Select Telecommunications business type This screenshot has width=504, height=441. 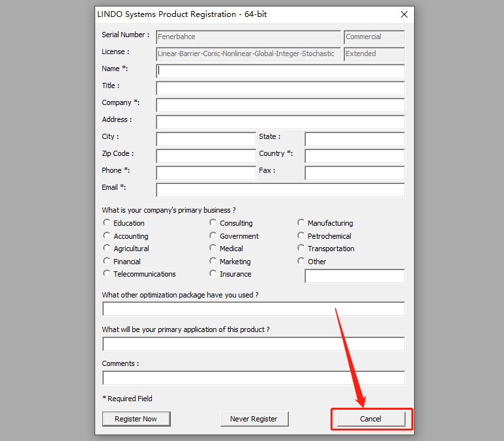click(107, 274)
